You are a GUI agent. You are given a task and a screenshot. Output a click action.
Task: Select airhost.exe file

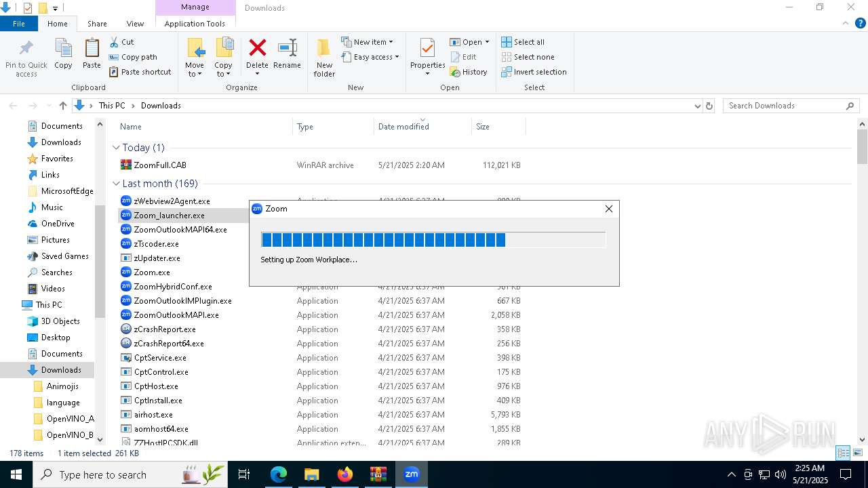coord(153,415)
